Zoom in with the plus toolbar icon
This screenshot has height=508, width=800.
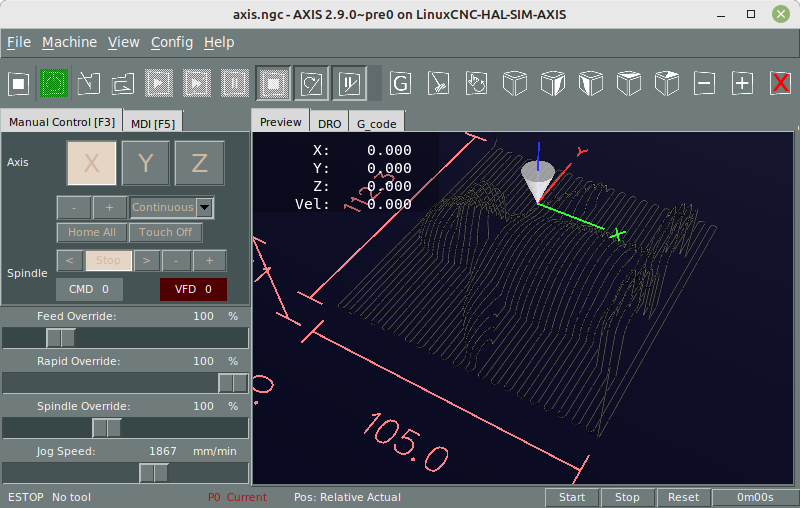[x=742, y=83]
